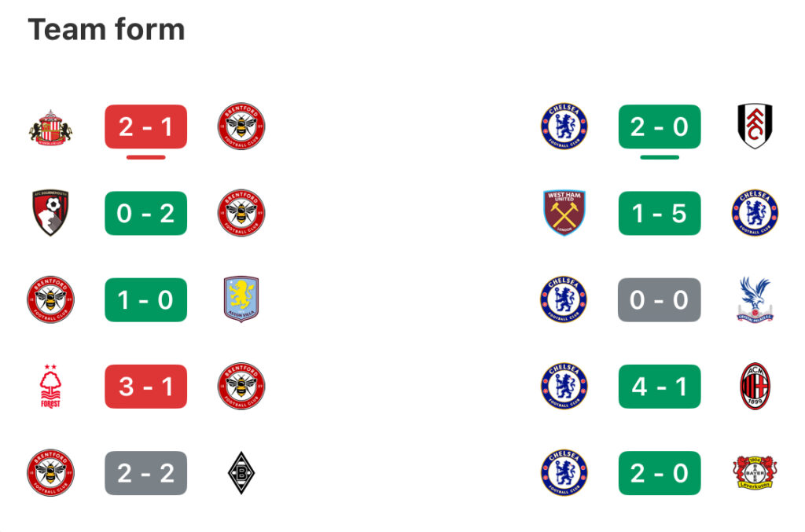
Task: Open the 4 - 1 Chelsea versus Milan score
Action: click(x=660, y=387)
